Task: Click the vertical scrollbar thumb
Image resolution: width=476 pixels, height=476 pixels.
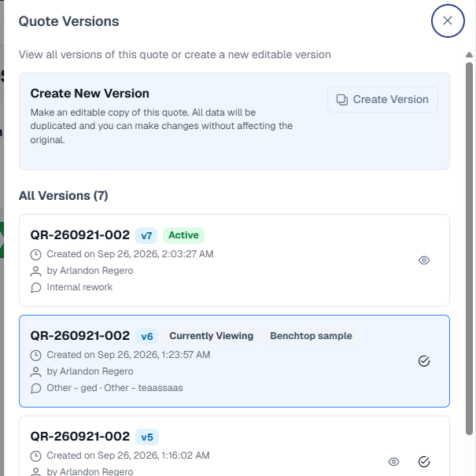Action: click(469, 249)
